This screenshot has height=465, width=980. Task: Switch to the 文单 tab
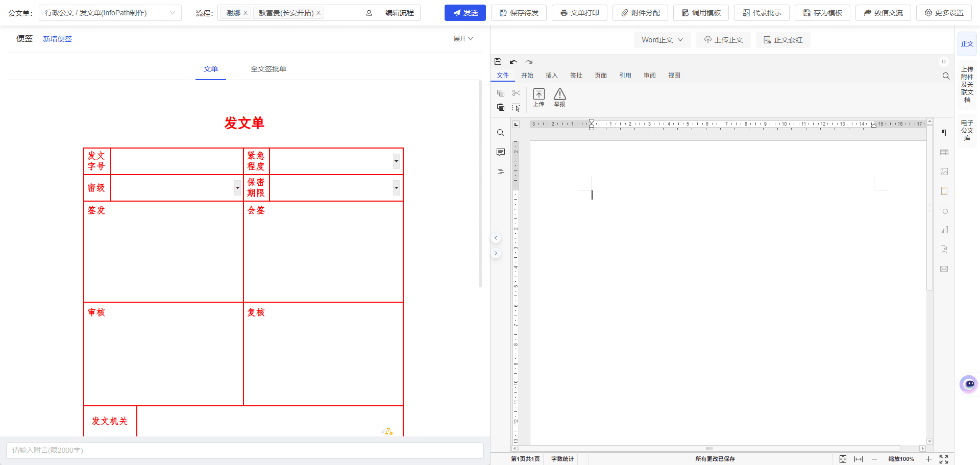(211, 69)
